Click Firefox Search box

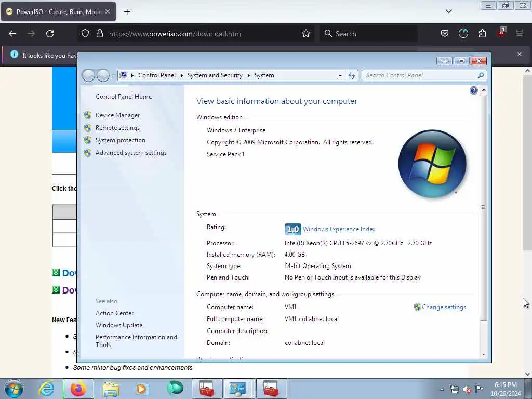point(368,34)
